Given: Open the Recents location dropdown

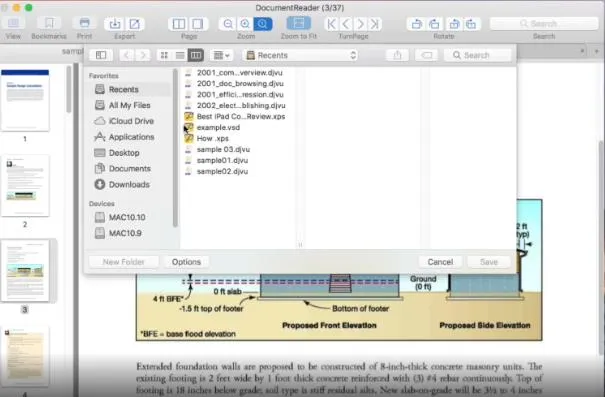Looking at the screenshot, I should (x=301, y=55).
